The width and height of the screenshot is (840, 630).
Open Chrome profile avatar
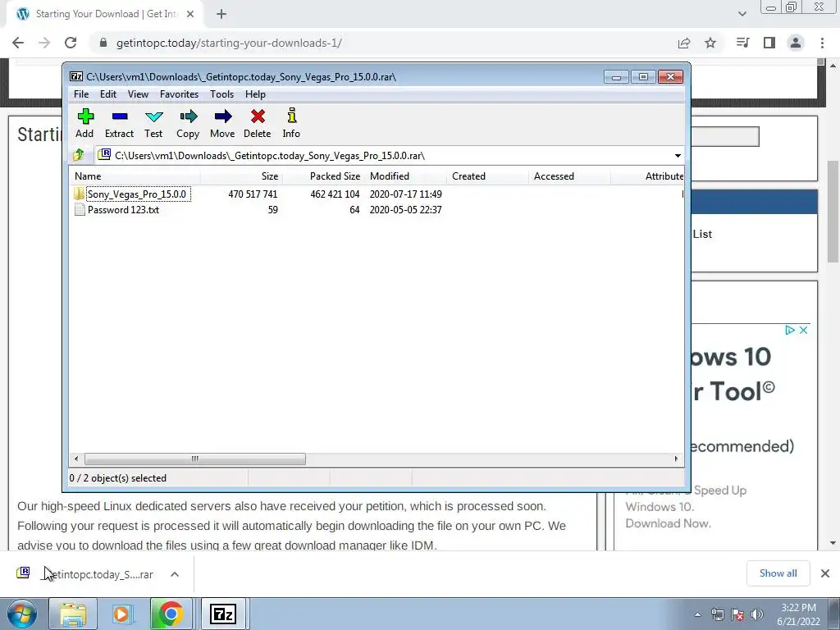[x=796, y=43]
